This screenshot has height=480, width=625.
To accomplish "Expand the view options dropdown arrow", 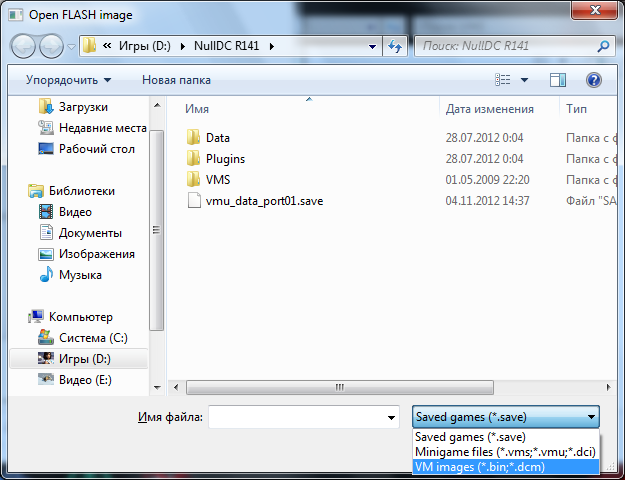I will (524, 80).
